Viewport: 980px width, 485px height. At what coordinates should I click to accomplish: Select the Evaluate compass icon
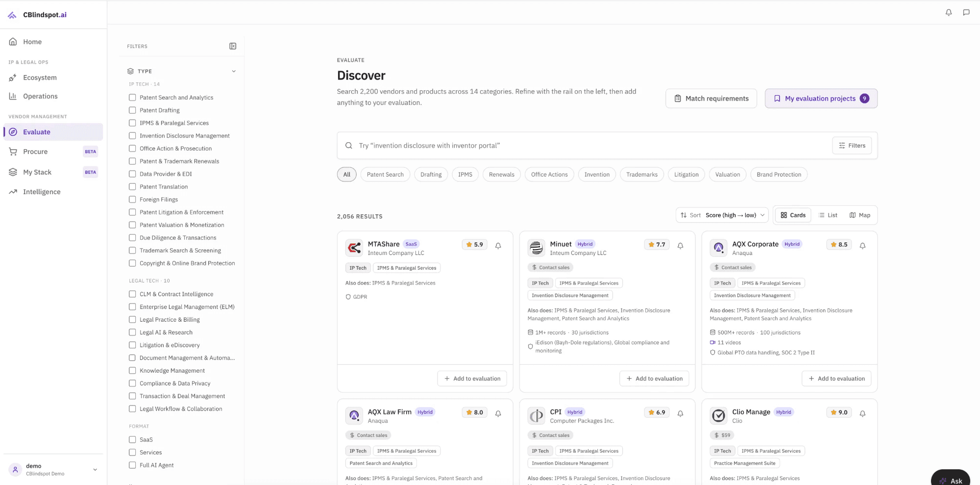(x=13, y=132)
